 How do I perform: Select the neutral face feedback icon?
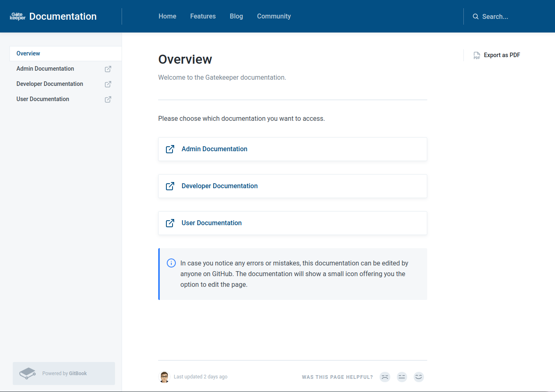[x=401, y=377]
